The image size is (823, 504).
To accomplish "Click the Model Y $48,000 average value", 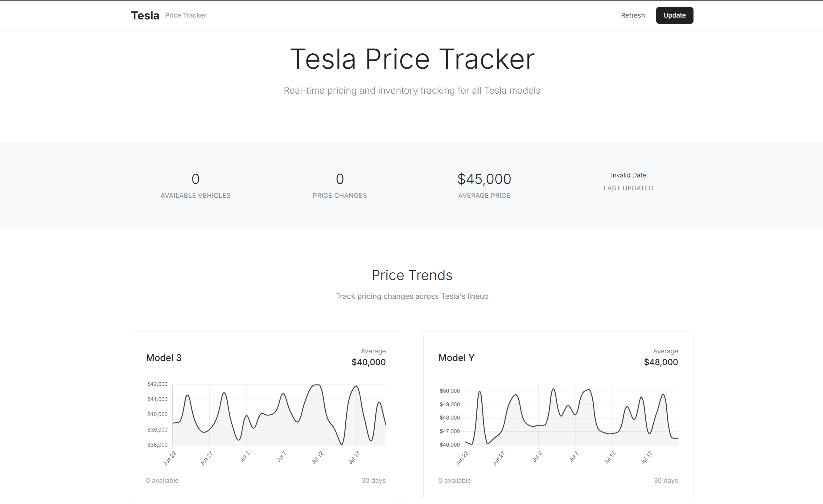I will pyautogui.click(x=661, y=362).
